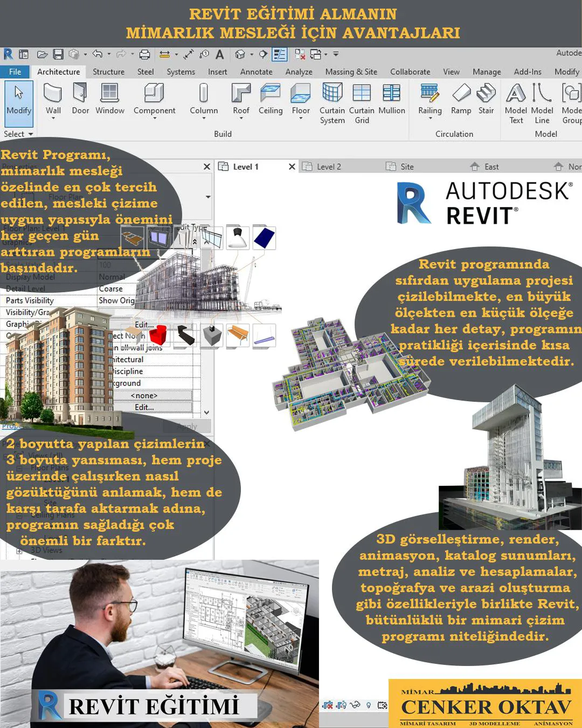Click the Systems ribbon tab
This screenshot has height=728, width=582.
[181, 72]
